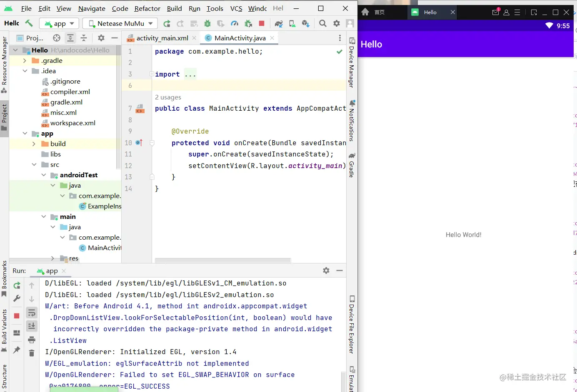Open the Build menu

174,8
